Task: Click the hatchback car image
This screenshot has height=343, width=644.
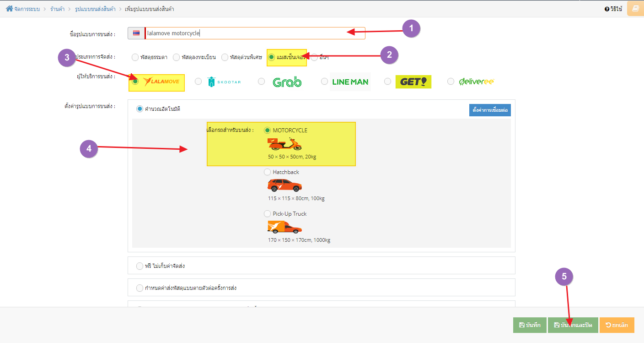Action: click(284, 185)
